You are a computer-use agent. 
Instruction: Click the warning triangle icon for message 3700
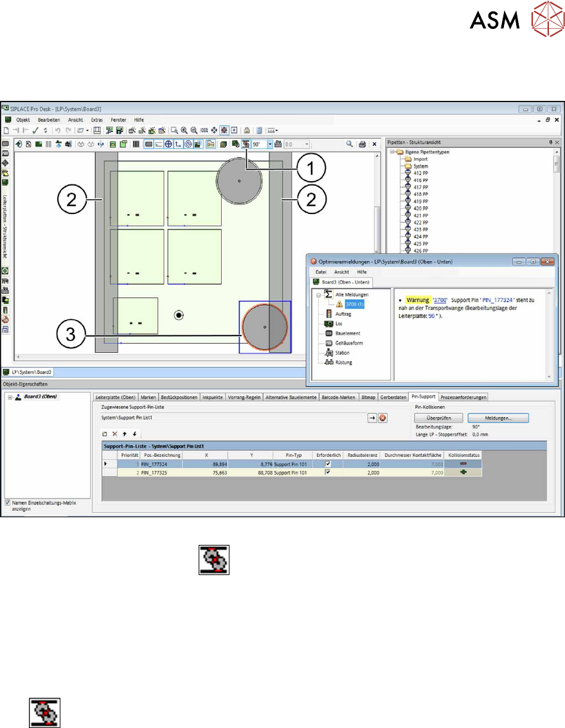pyautogui.click(x=339, y=304)
